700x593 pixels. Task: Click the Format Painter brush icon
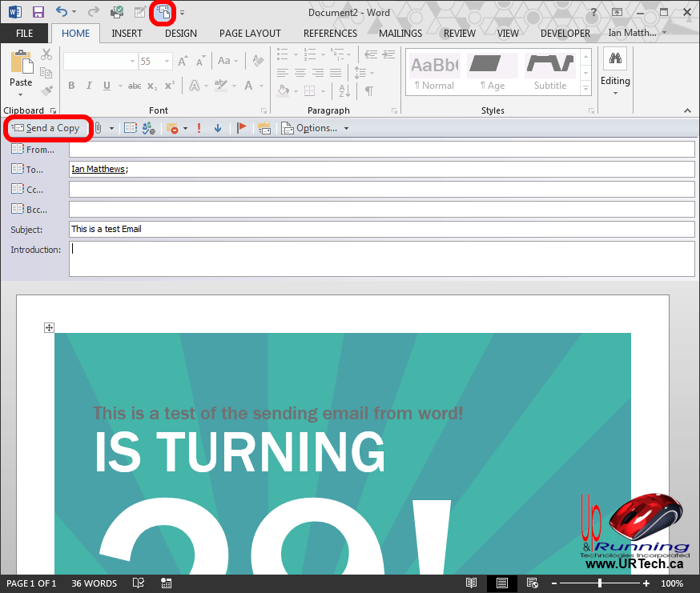pos(46,91)
